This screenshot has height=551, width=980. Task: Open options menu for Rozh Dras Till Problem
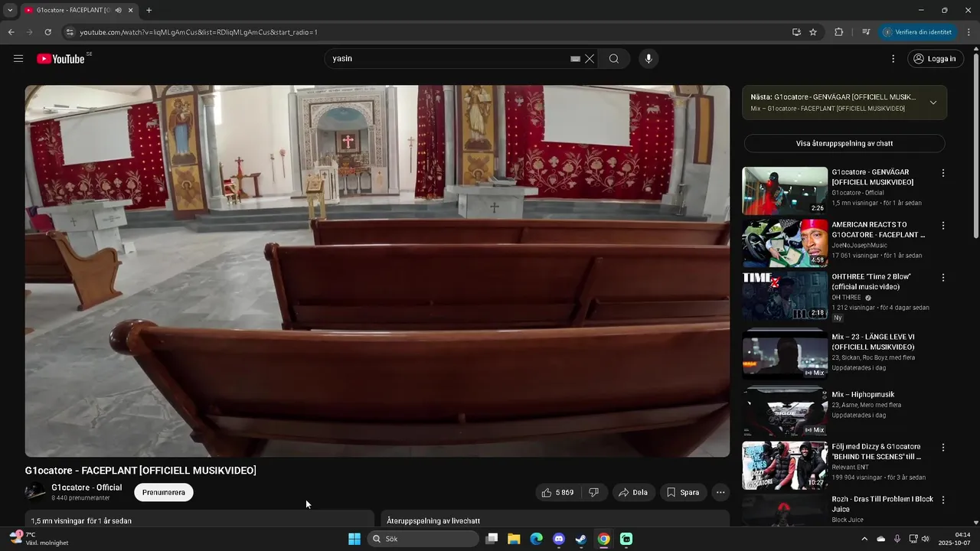point(943,500)
